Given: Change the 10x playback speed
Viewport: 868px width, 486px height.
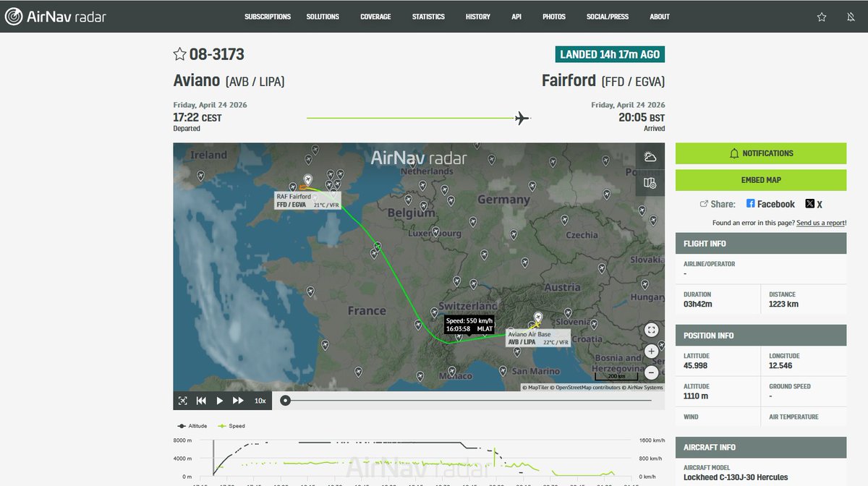Looking at the screenshot, I should [x=260, y=401].
